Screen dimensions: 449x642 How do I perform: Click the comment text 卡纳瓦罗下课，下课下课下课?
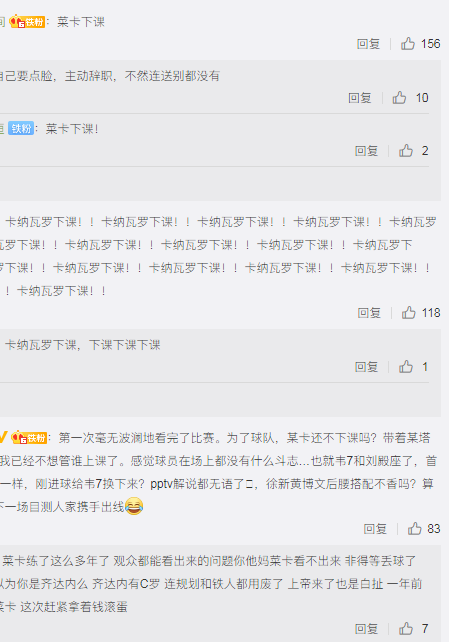click(83, 345)
